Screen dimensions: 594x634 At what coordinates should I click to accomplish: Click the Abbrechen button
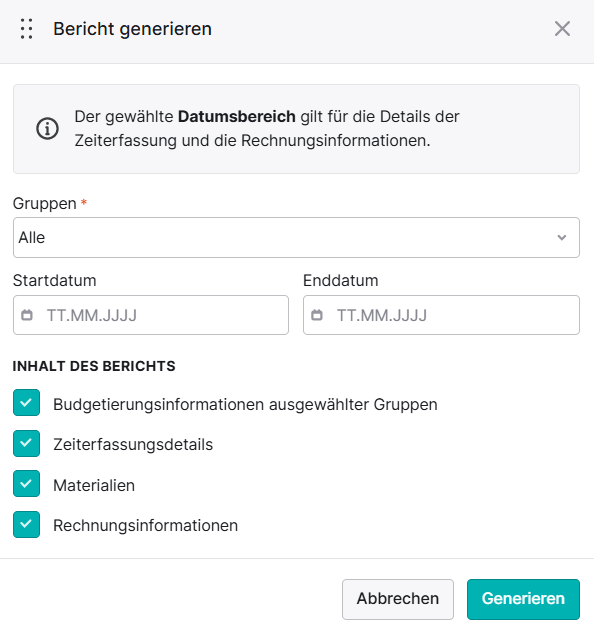(x=397, y=599)
